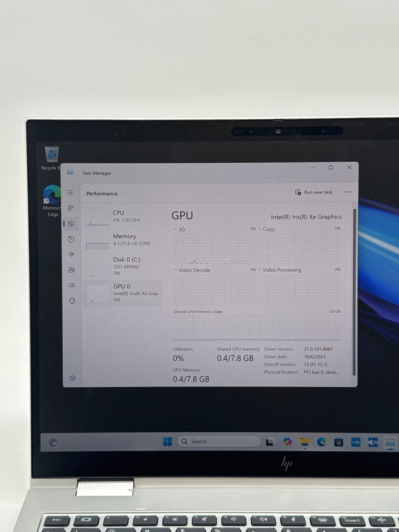Open the Users icon in sidebar
The image size is (399, 532).
point(72,270)
